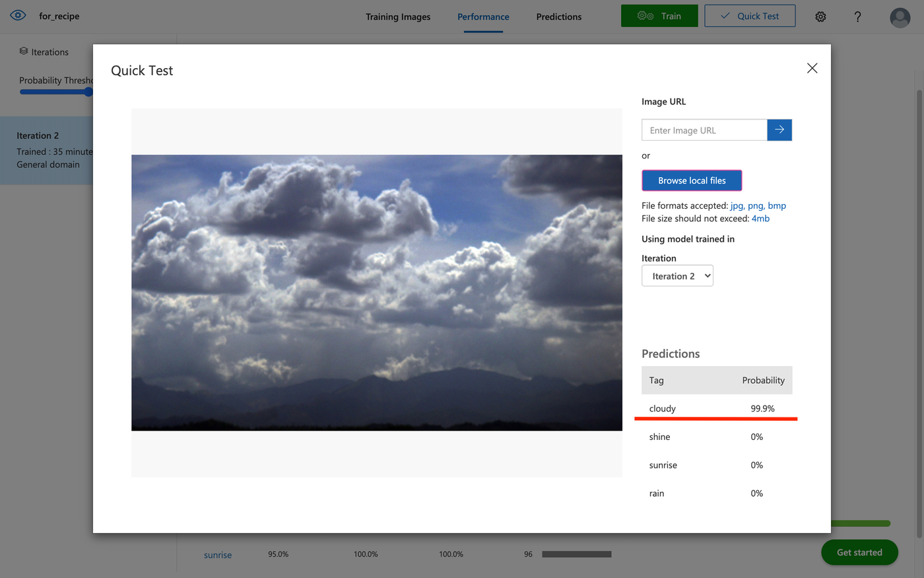This screenshot has width=924, height=578.
Task: Click the Custom Vision eye logo icon
Action: (18, 15)
